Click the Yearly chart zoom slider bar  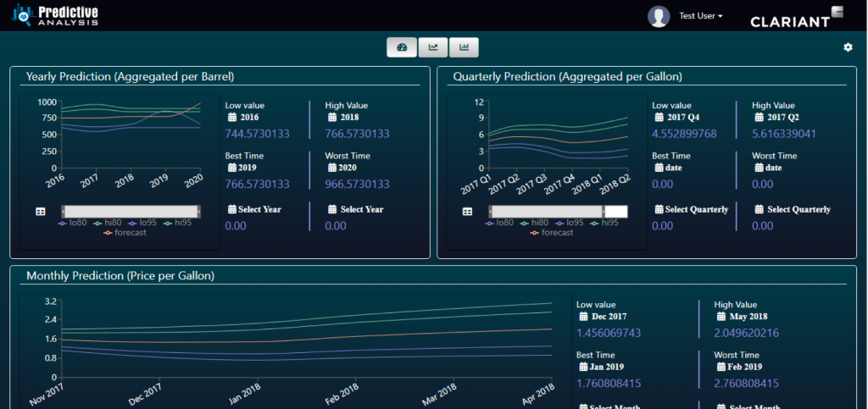pos(131,211)
